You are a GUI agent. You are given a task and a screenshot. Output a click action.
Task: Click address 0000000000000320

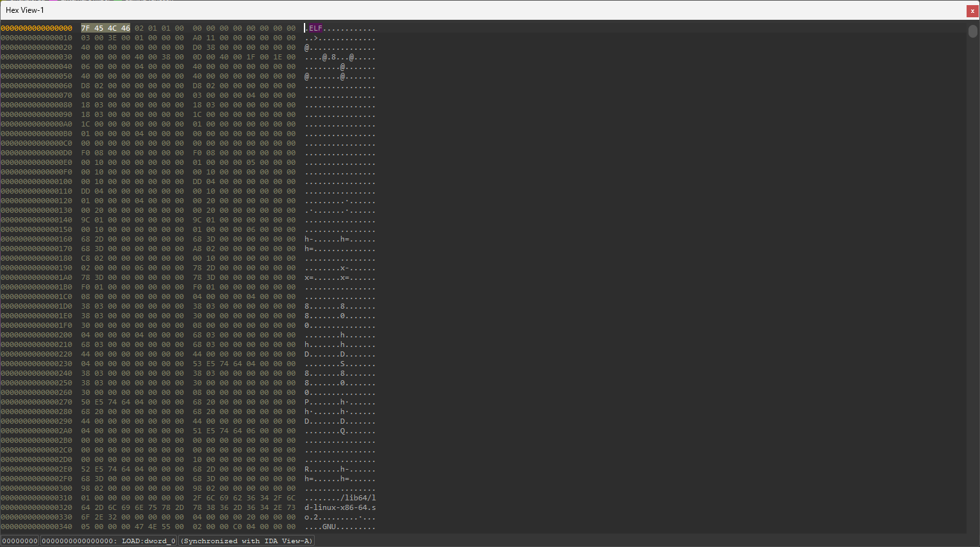coord(36,507)
